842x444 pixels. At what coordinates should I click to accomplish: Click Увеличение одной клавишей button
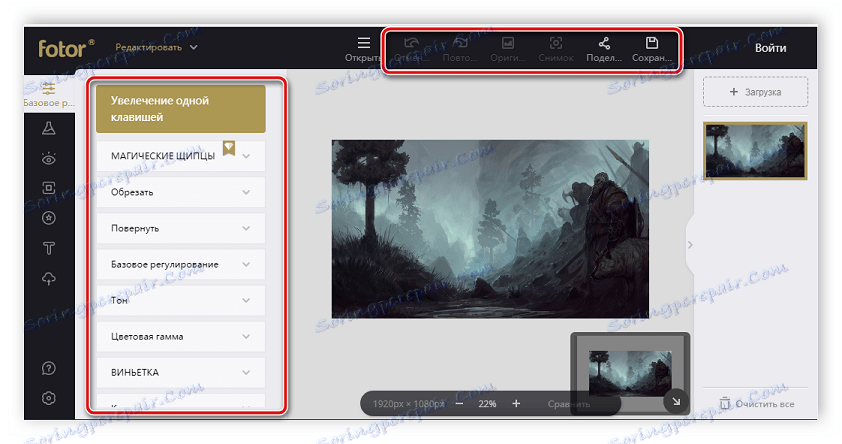pyautogui.click(x=181, y=108)
